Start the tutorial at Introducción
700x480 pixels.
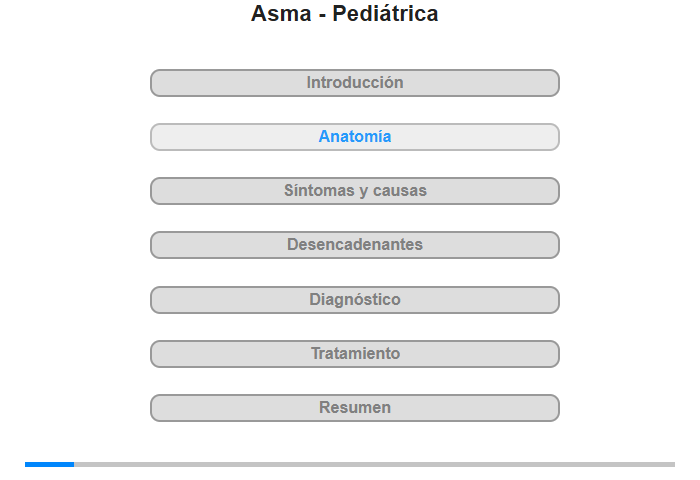click(x=355, y=83)
